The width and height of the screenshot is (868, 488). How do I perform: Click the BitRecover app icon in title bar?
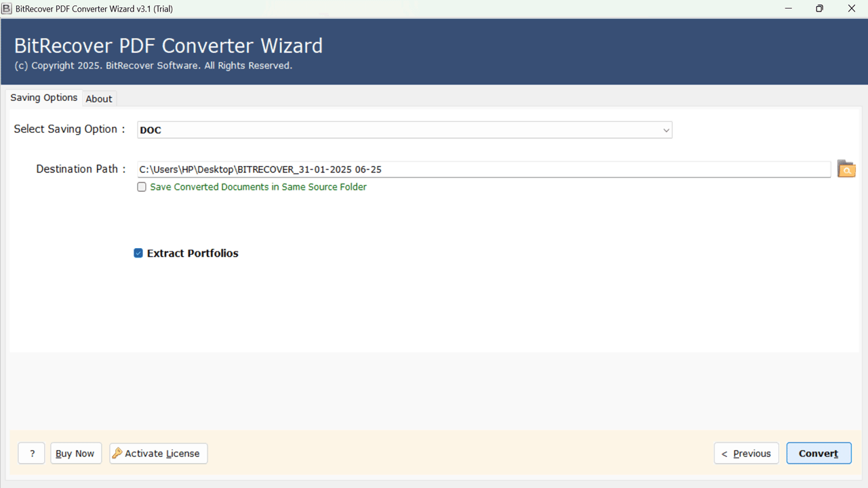tap(7, 9)
